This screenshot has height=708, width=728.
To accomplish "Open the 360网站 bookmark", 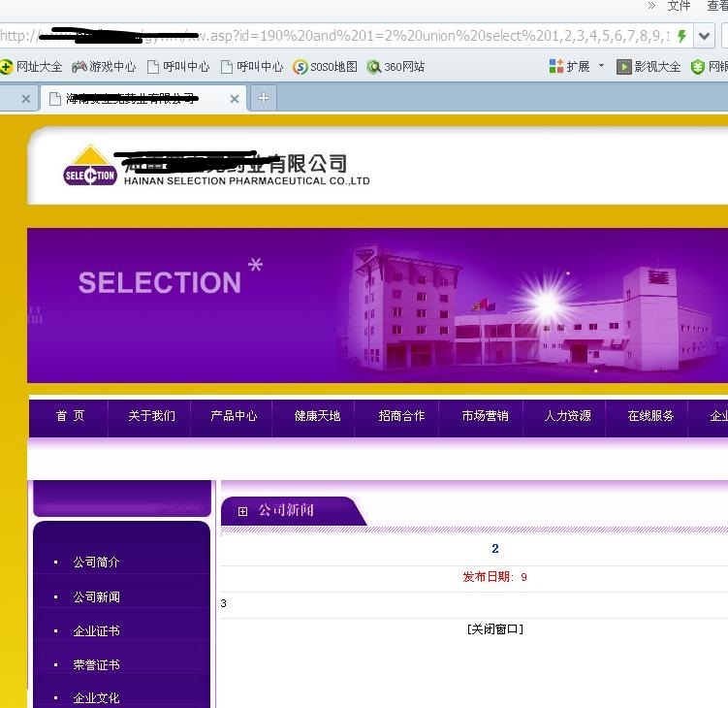I will click(396, 67).
